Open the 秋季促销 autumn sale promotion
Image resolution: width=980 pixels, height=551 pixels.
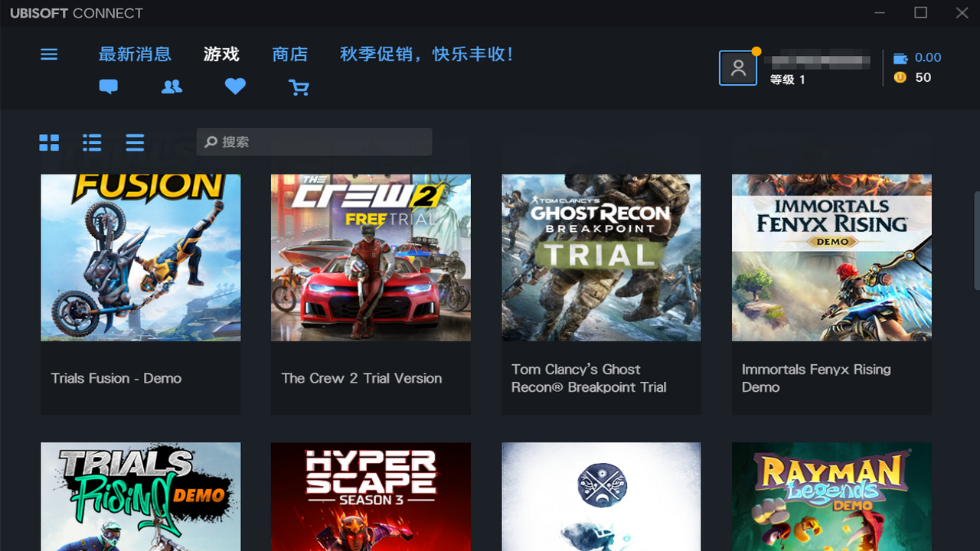pos(426,54)
